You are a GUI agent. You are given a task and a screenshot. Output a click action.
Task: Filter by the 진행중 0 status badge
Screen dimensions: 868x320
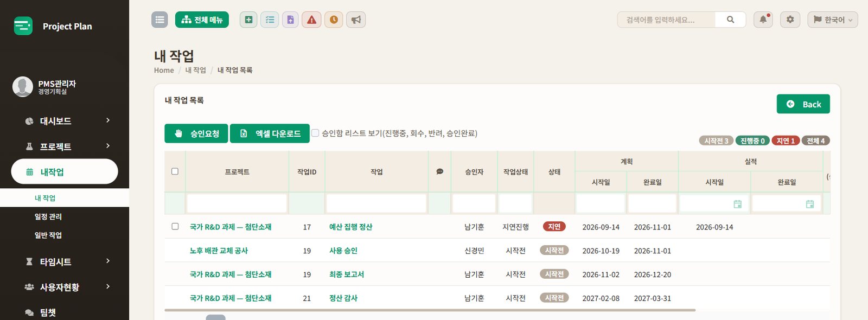[x=752, y=141]
